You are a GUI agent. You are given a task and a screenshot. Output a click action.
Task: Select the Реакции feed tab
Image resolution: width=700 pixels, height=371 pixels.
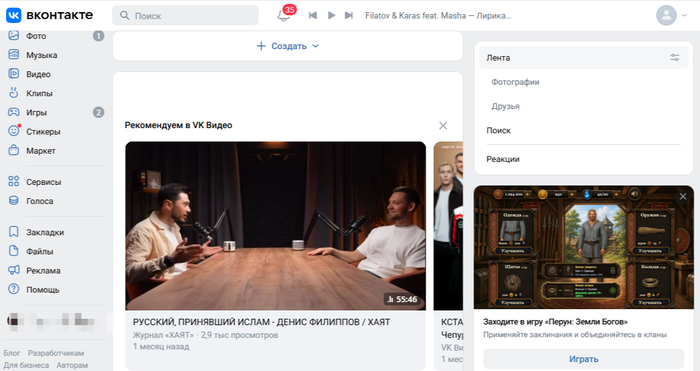pos(503,159)
